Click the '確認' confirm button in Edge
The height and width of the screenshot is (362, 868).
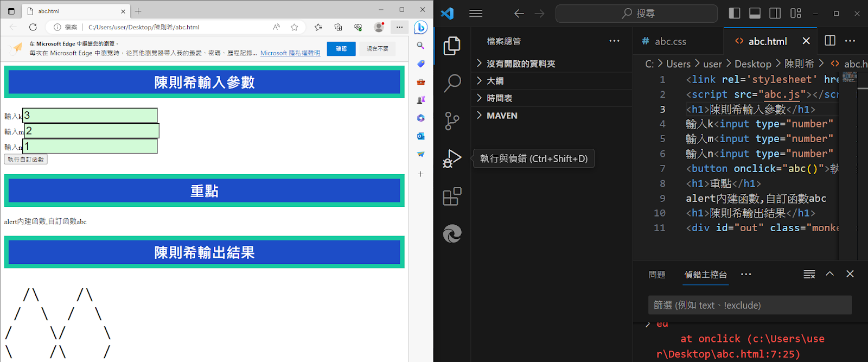pos(341,49)
